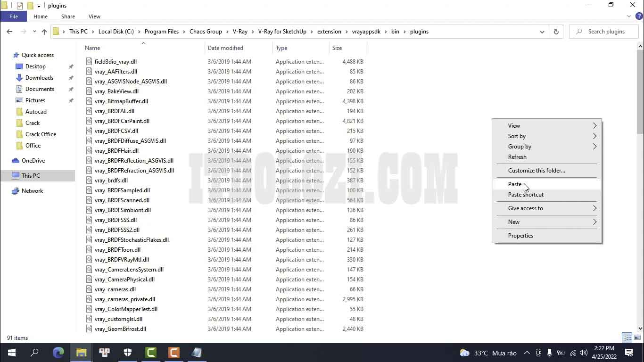644x362 pixels.
Task: Click the Back navigation arrow
Action: [x=9, y=32]
